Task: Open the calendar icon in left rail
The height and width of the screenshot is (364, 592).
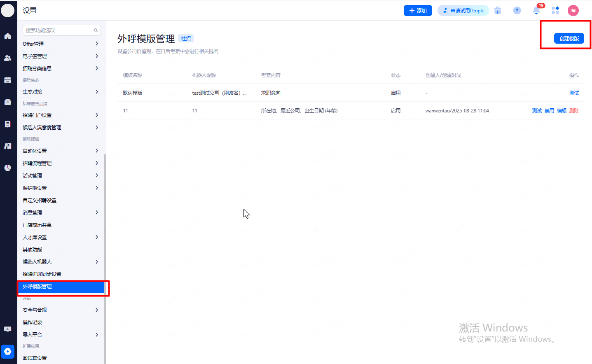Action: (x=7, y=80)
